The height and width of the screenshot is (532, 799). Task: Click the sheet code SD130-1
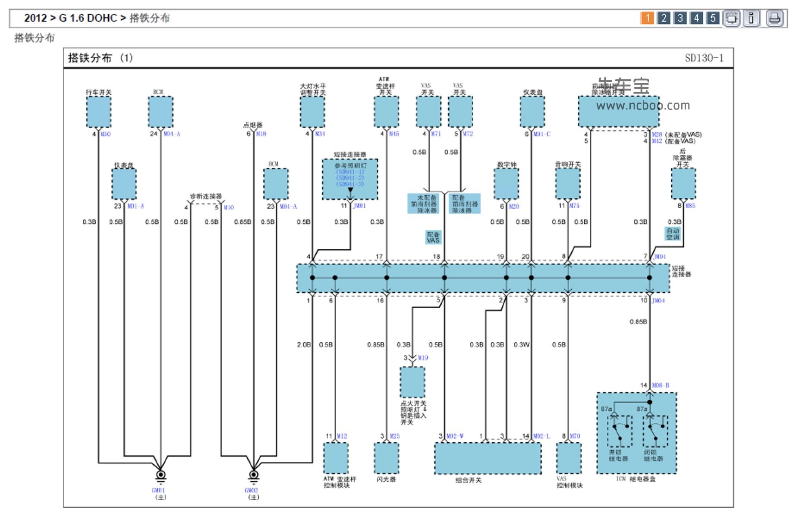704,58
